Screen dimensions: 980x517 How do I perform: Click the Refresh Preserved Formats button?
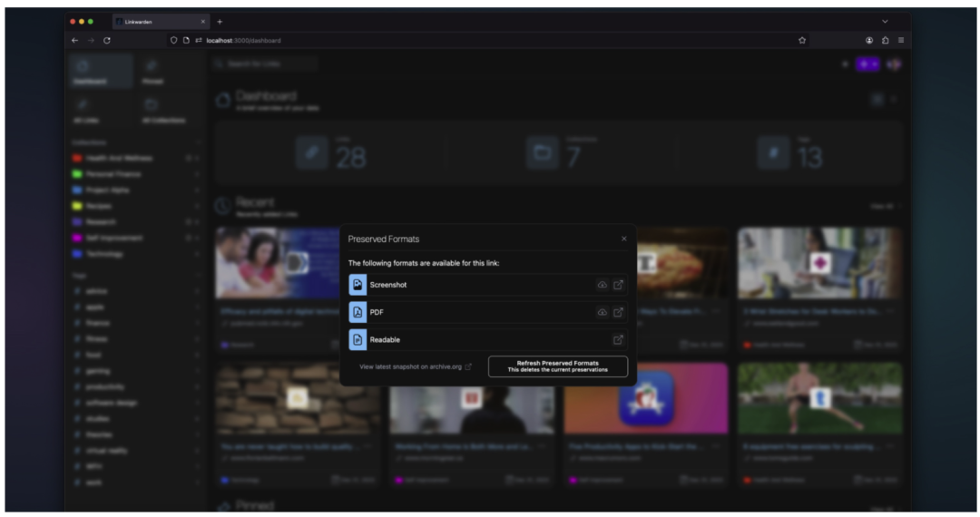[x=557, y=366]
